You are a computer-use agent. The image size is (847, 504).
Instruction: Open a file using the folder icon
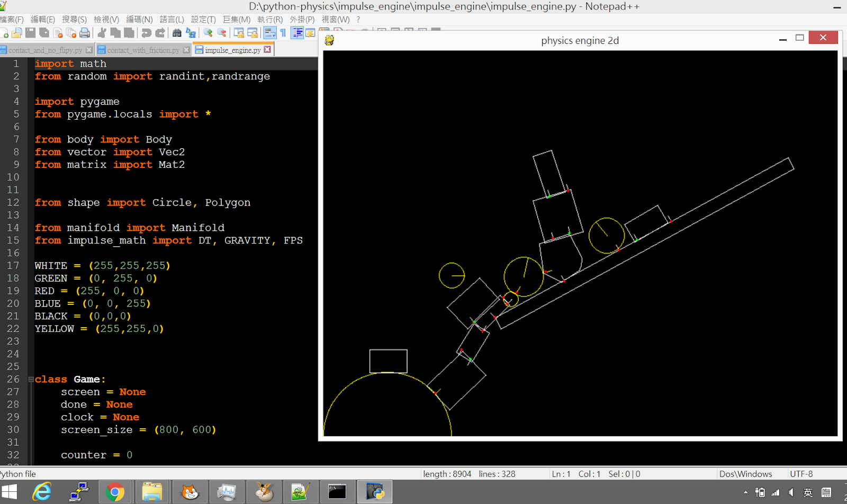(x=17, y=33)
